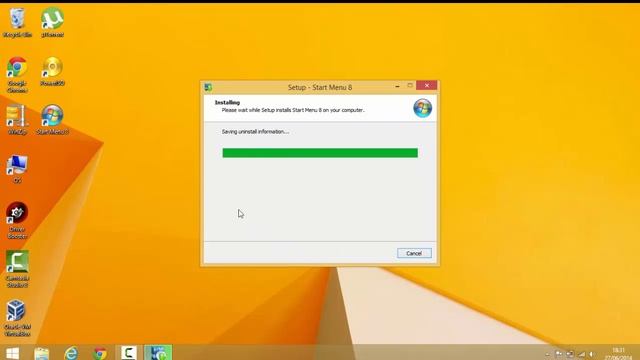Screen dimensions: 640x360
Task: Select the Recycle Bin desktop icon
Action: [17, 23]
